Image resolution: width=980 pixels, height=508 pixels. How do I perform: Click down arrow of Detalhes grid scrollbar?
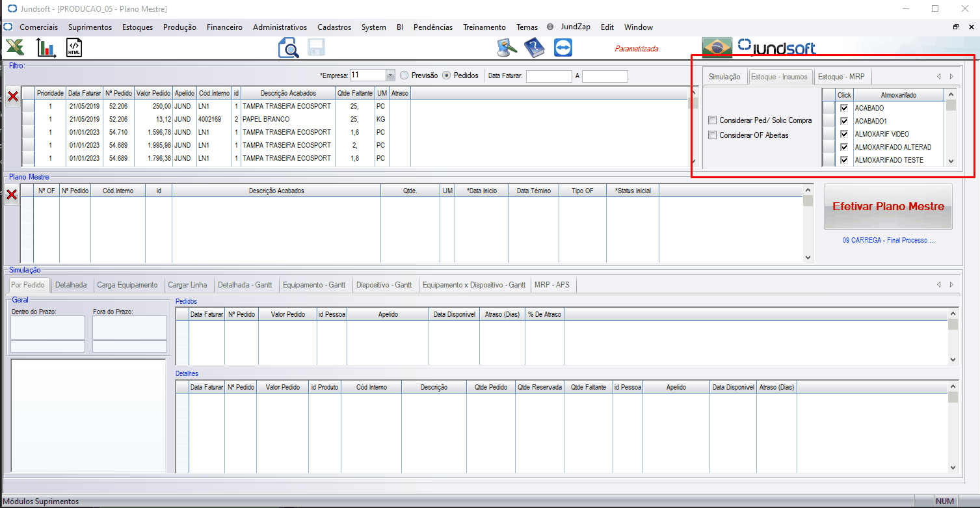pyautogui.click(x=953, y=467)
